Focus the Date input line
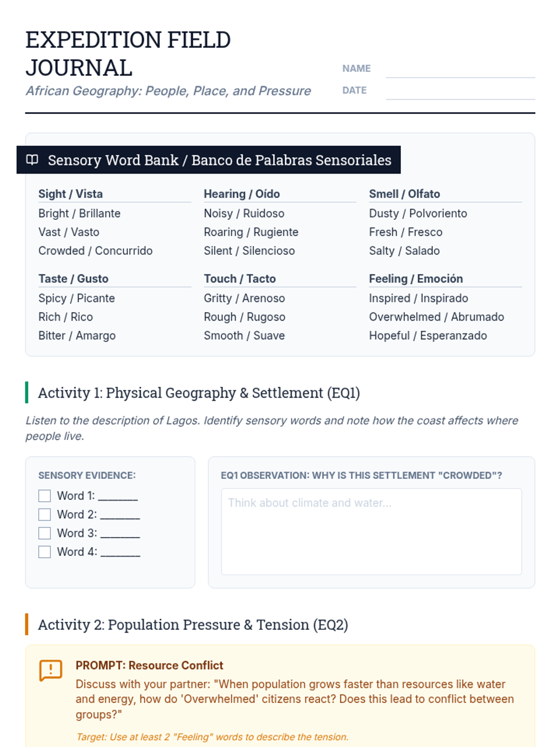 pyautogui.click(x=460, y=91)
